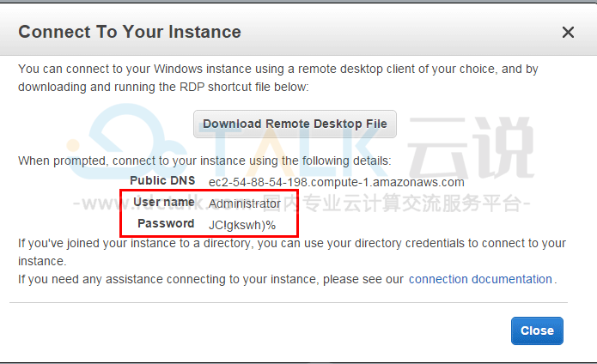The image size is (597, 364).
Task: Click the User name label
Action: tap(164, 202)
